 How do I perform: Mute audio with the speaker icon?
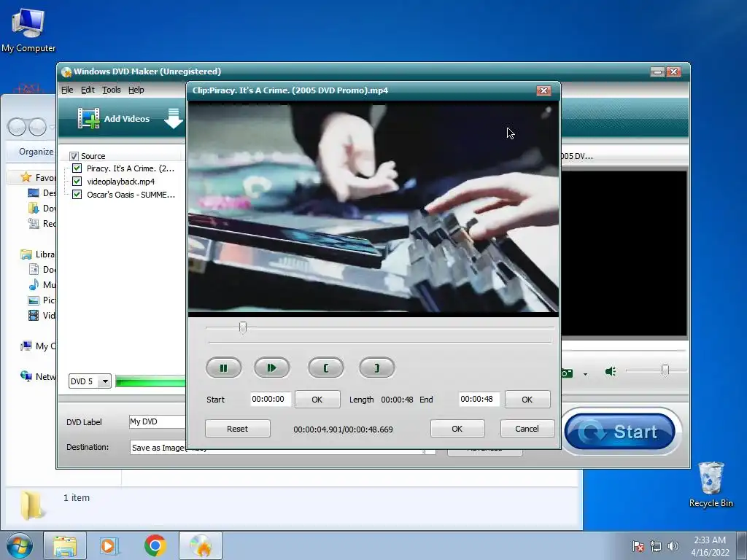point(611,371)
